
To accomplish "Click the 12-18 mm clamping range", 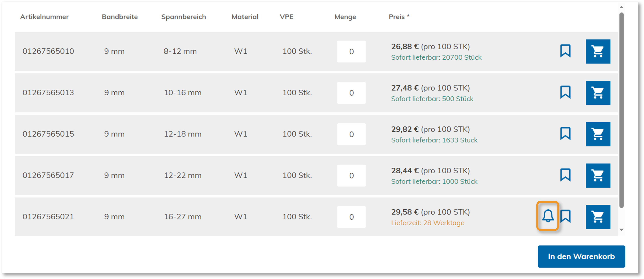I will point(183,134).
